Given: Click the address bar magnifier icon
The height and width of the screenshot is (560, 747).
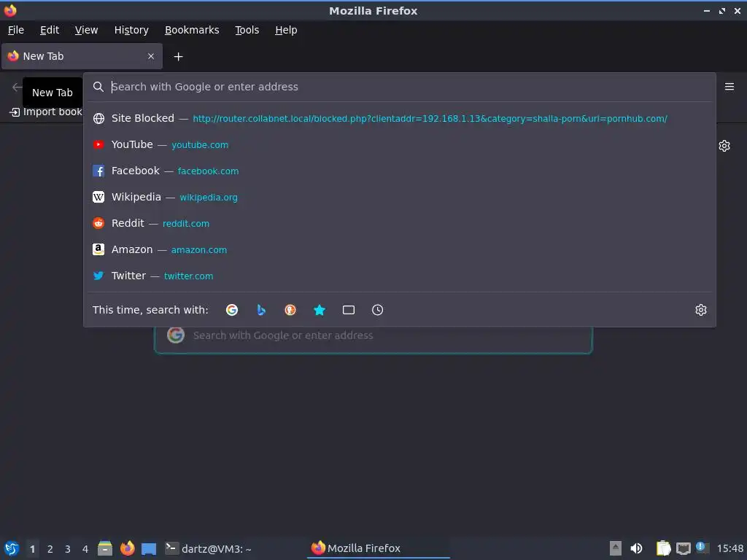Looking at the screenshot, I should (x=98, y=87).
